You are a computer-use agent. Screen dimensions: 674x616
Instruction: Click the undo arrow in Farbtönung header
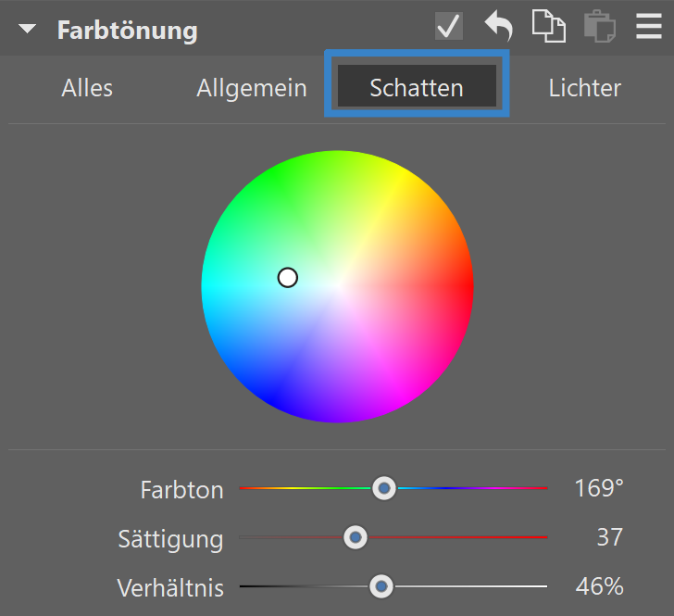click(499, 26)
